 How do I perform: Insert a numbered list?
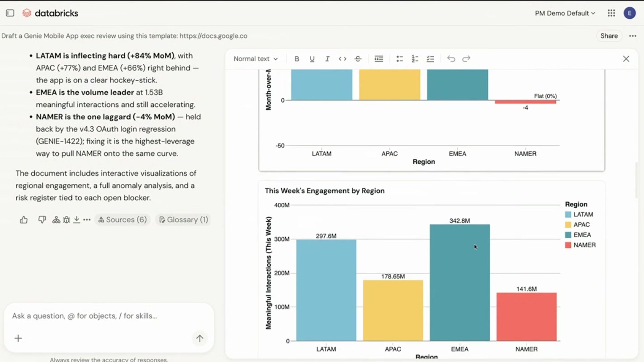415,59
